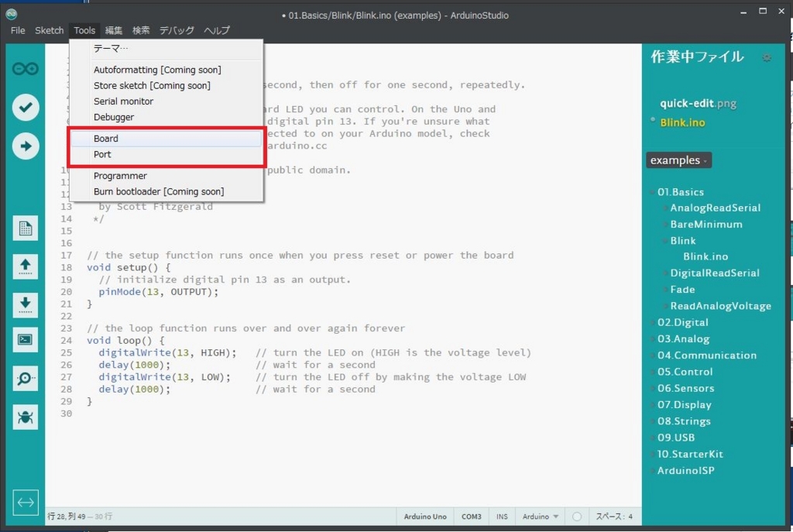Image resolution: width=793 pixels, height=532 pixels.
Task: Click COM3 port in status bar
Action: tap(471, 517)
